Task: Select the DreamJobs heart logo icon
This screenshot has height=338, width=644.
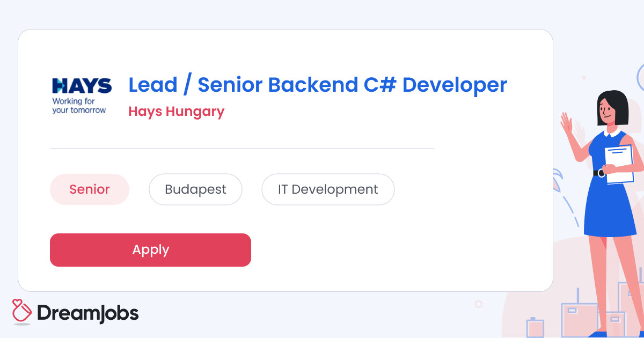Action: (20, 310)
